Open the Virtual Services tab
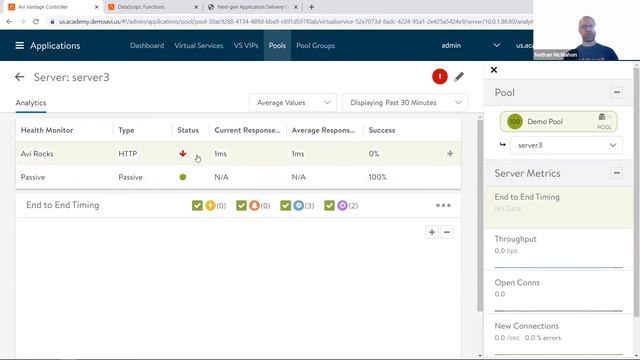This screenshot has height=360, width=640. 199,45
